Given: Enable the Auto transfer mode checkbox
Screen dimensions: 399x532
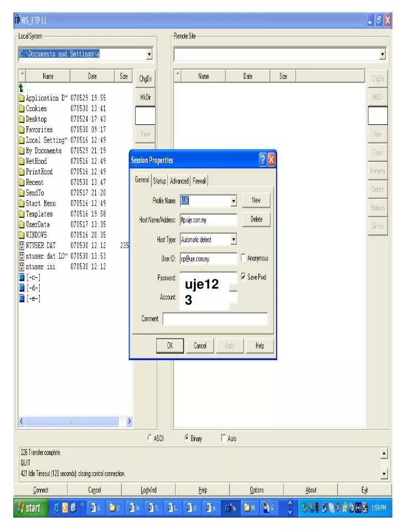Looking at the screenshot, I should click(223, 438).
